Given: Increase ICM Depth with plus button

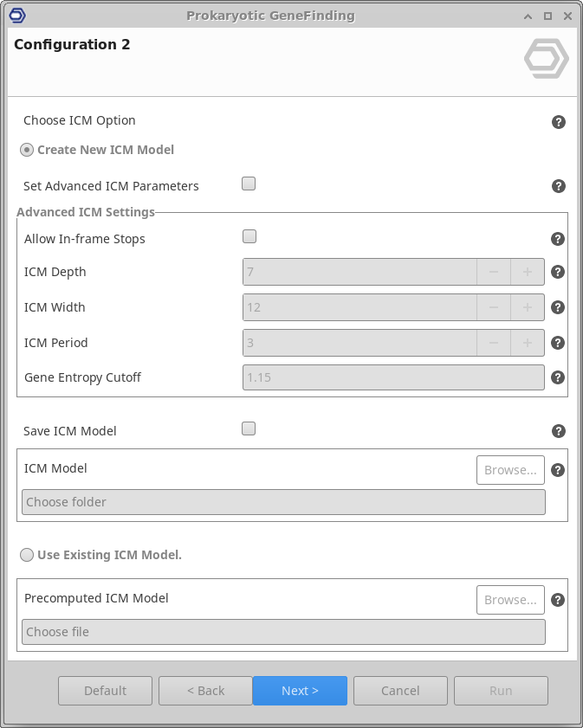Looking at the screenshot, I should click(527, 272).
